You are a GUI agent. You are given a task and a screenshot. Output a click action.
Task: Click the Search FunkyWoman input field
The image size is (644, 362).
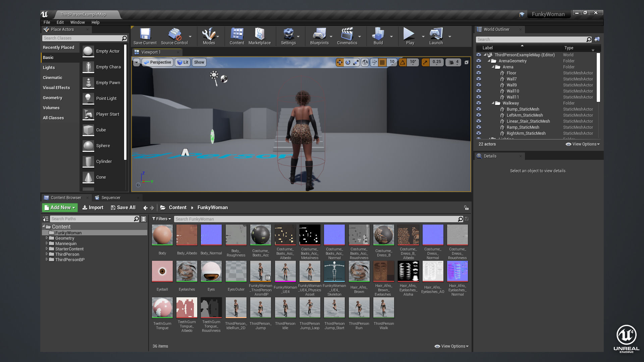click(319, 219)
